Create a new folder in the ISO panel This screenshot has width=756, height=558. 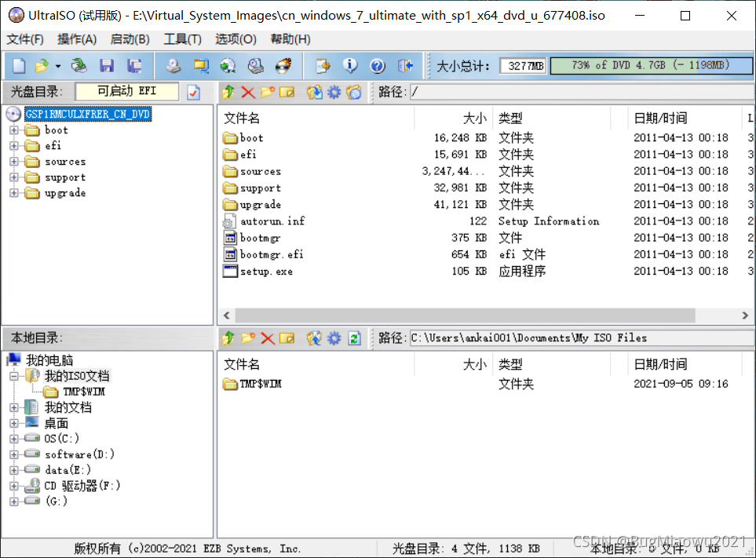pos(268,92)
